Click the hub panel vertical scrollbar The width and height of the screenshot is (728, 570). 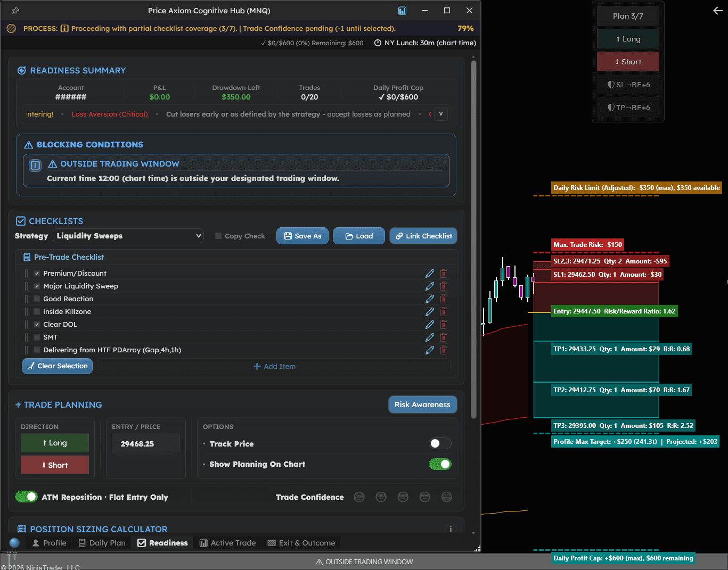point(473,239)
